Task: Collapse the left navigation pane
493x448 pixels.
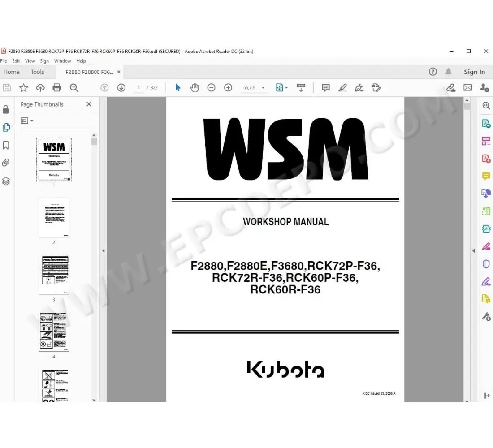Action: click(x=104, y=250)
